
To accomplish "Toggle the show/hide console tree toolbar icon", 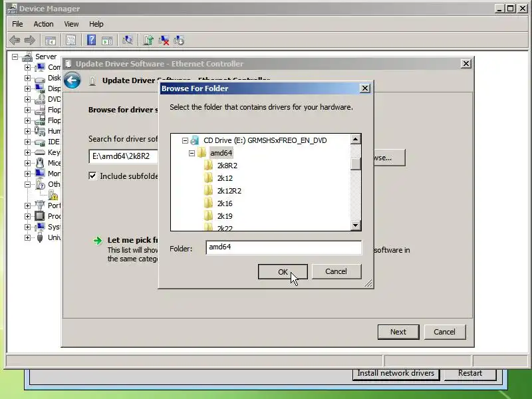I will [x=51, y=41].
